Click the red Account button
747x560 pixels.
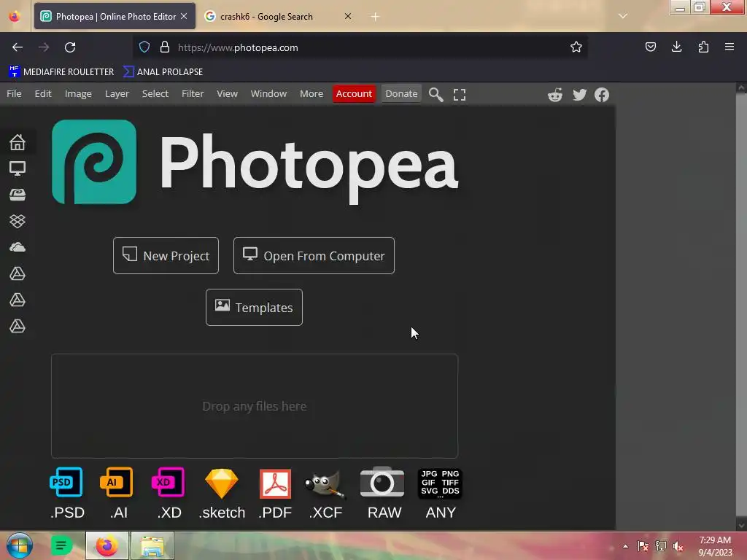click(x=354, y=94)
